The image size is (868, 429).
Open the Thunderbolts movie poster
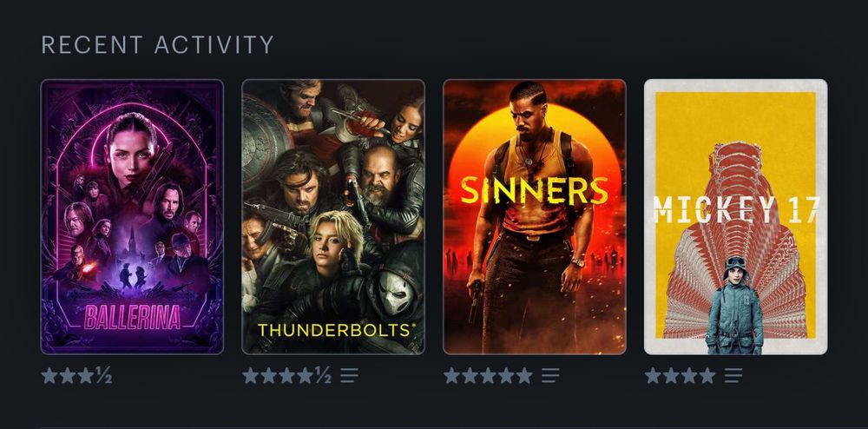pyautogui.click(x=333, y=216)
